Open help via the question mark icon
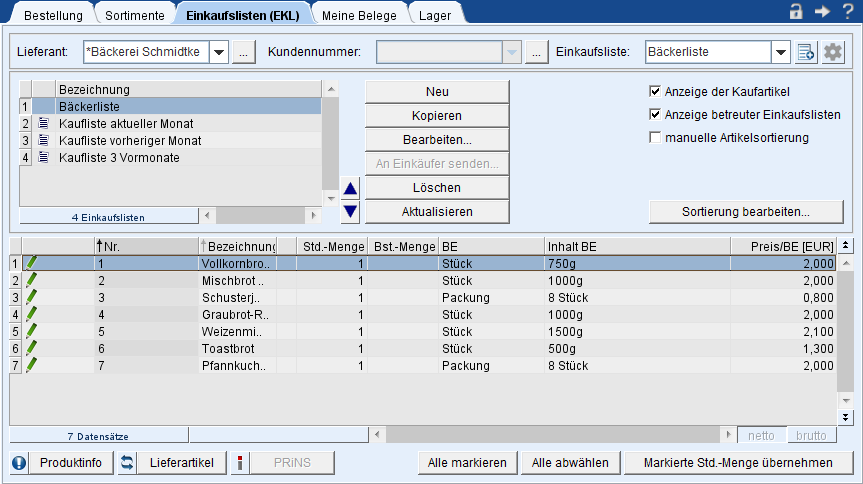This screenshot has width=863, height=484. click(847, 11)
